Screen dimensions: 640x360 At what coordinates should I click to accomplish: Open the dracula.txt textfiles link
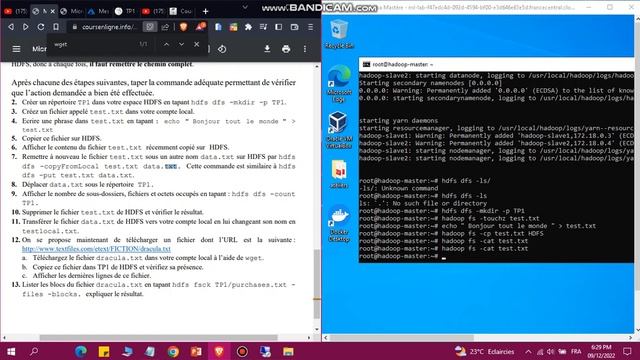tap(96, 249)
